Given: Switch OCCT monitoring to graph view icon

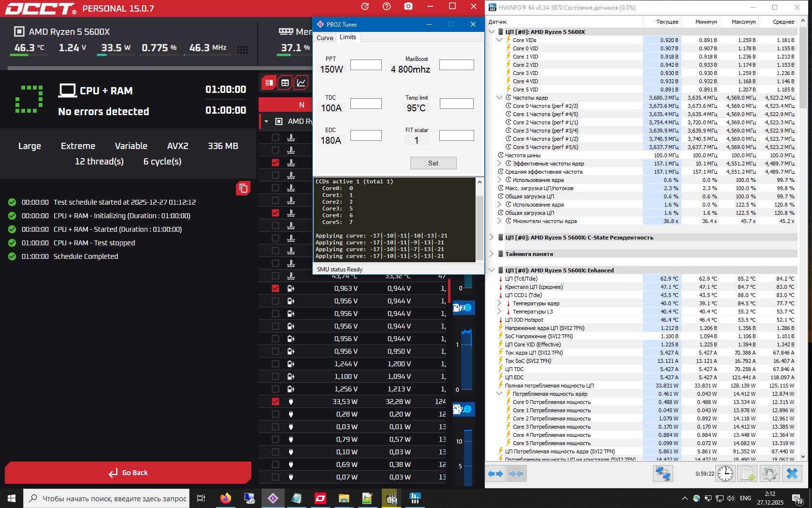Looking at the screenshot, I should (301, 83).
